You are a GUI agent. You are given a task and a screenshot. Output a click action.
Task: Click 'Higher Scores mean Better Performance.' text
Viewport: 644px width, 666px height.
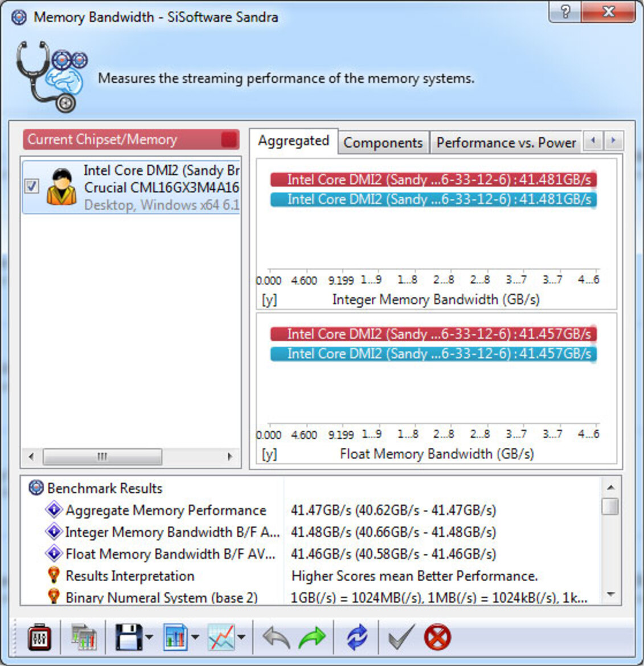coord(415,577)
